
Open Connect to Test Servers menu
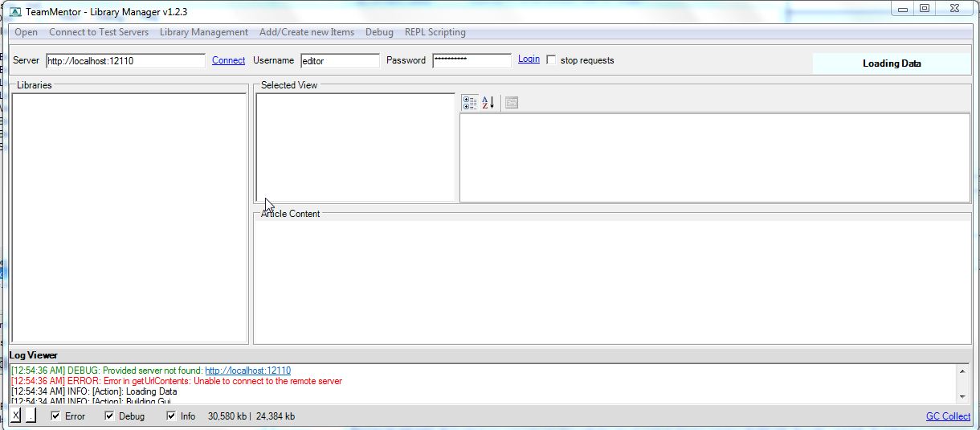(x=99, y=32)
